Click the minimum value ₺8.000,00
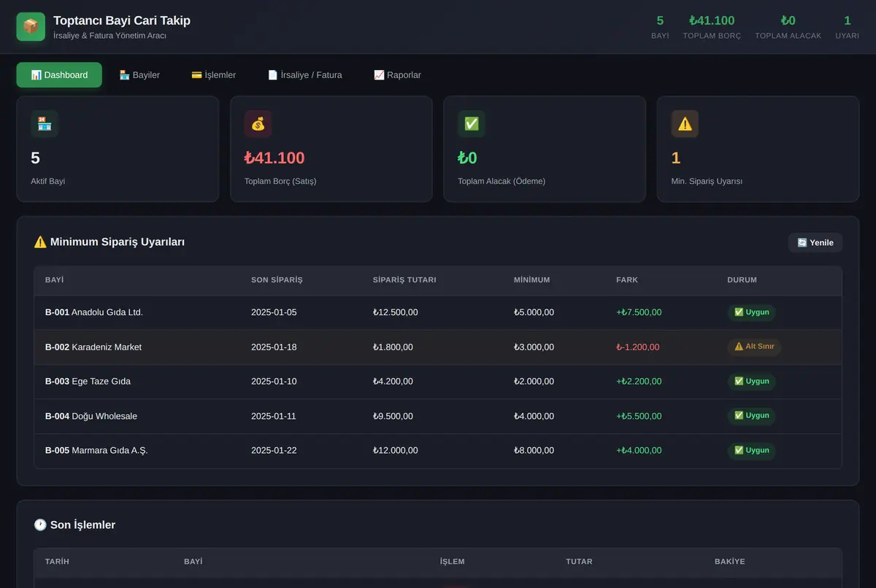The width and height of the screenshot is (876, 588). click(534, 451)
